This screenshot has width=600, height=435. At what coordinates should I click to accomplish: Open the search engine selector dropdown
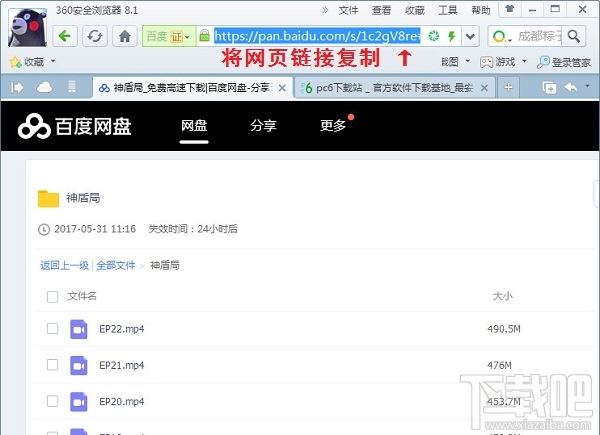pyautogui.click(x=502, y=37)
